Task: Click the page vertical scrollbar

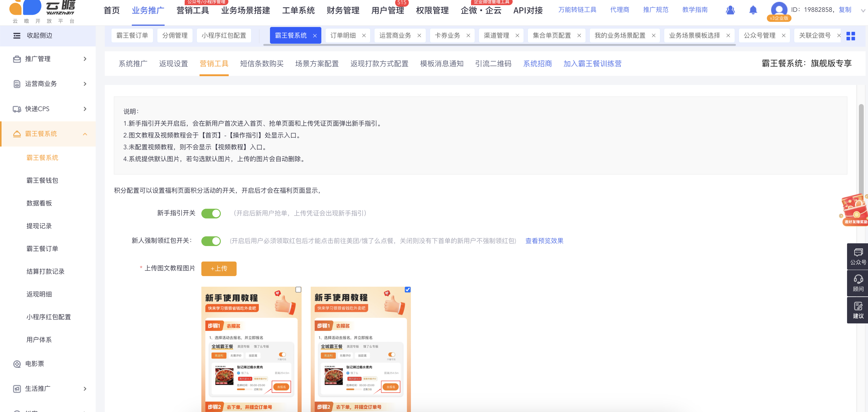Action: pyautogui.click(x=861, y=148)
